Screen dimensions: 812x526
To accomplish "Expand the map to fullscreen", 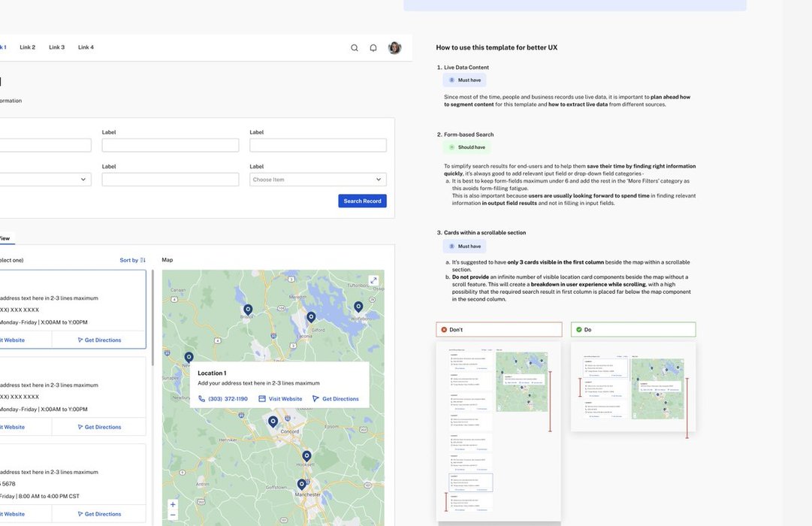I will [373, 281].
